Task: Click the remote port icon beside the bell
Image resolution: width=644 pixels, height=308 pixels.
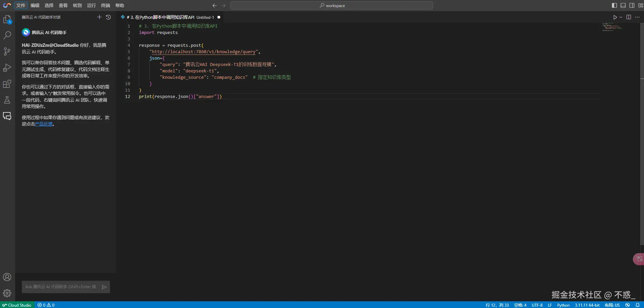Action: 628,305
